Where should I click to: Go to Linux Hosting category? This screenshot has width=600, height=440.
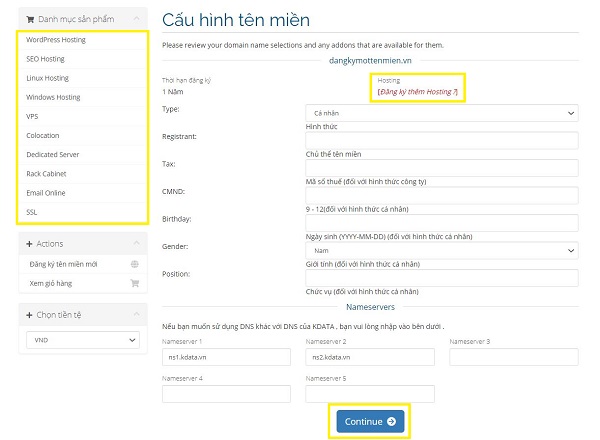[48, 78]
